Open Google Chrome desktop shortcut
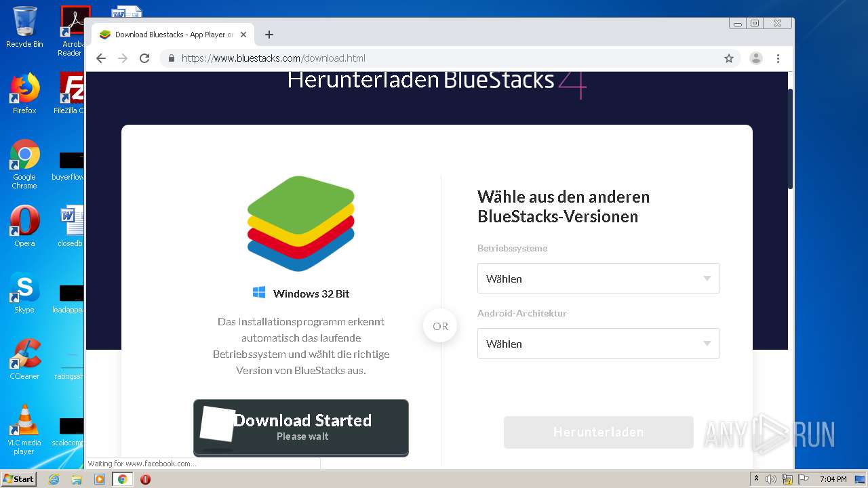868x488 pixels. coord(24,164)
